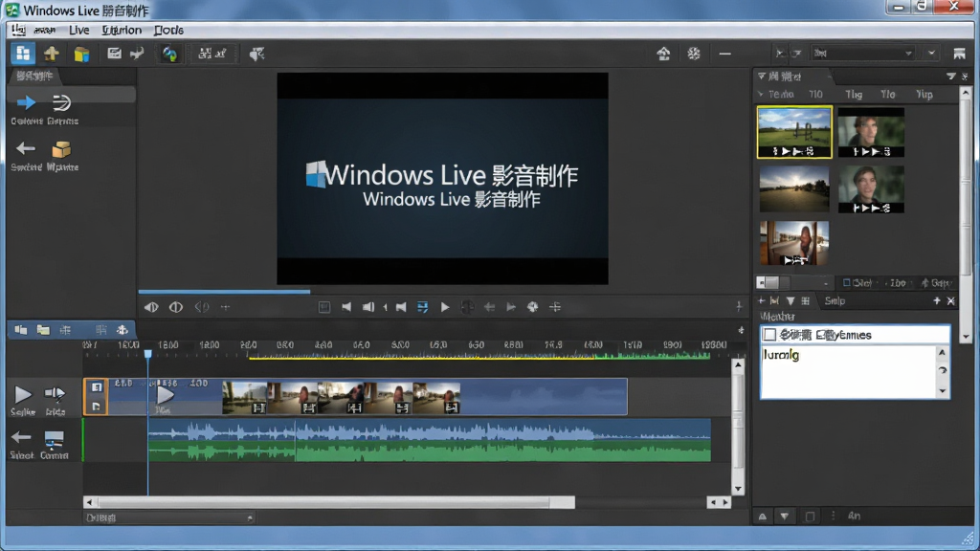Click the multicolor swirl icon in the toolbar

pos(169,55)
